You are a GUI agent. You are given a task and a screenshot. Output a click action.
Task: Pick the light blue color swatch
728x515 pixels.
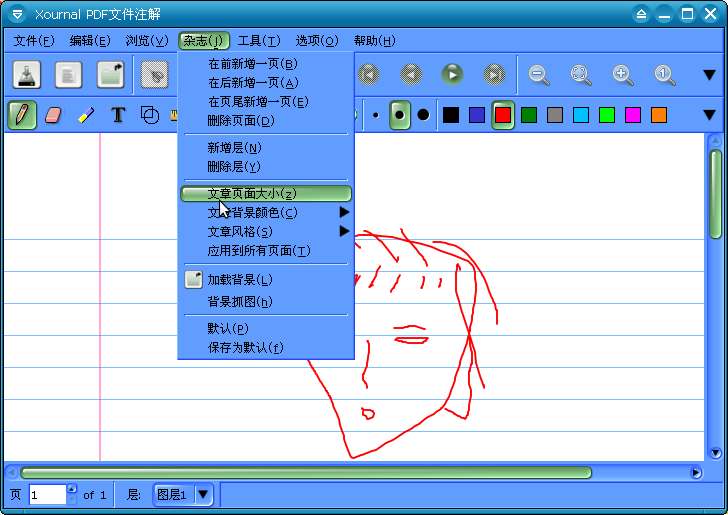pyautogui.click(x=581, y=115)
